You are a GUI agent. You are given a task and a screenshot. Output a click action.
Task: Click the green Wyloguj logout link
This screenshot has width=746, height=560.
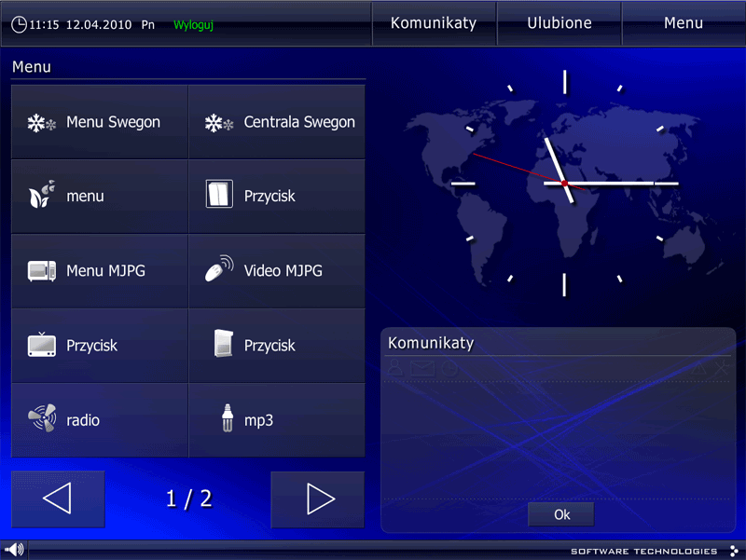[x=193, y=25]
